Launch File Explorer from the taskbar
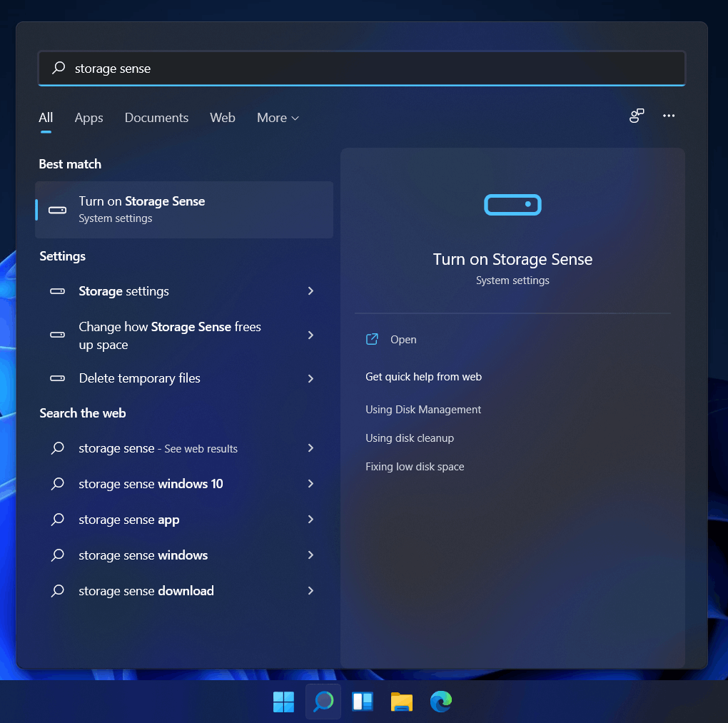728x723 pixels. [402, 702]
